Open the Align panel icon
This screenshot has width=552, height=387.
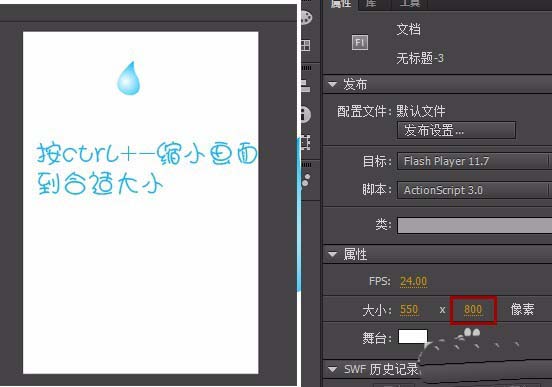(305, 86)
